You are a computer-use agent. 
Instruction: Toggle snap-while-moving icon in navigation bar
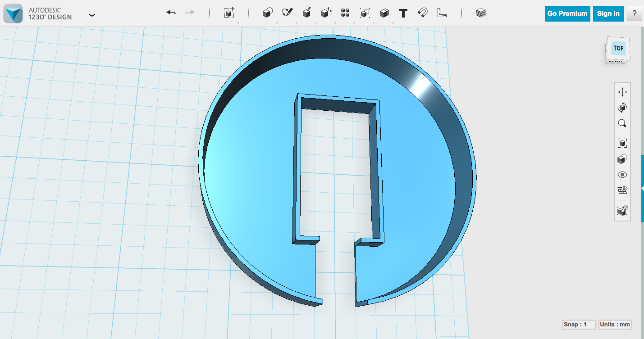[x=622, y=210]
